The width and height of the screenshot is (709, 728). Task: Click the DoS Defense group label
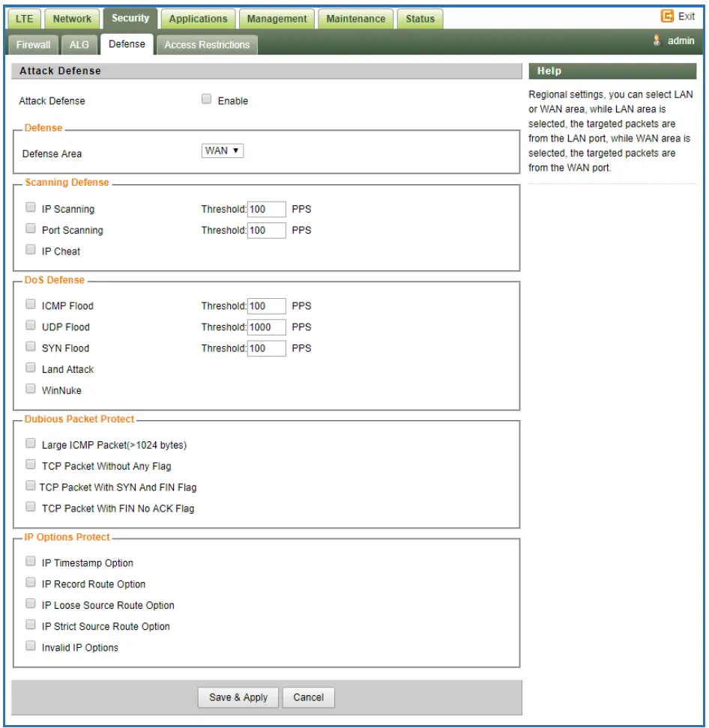coord(55,280)
